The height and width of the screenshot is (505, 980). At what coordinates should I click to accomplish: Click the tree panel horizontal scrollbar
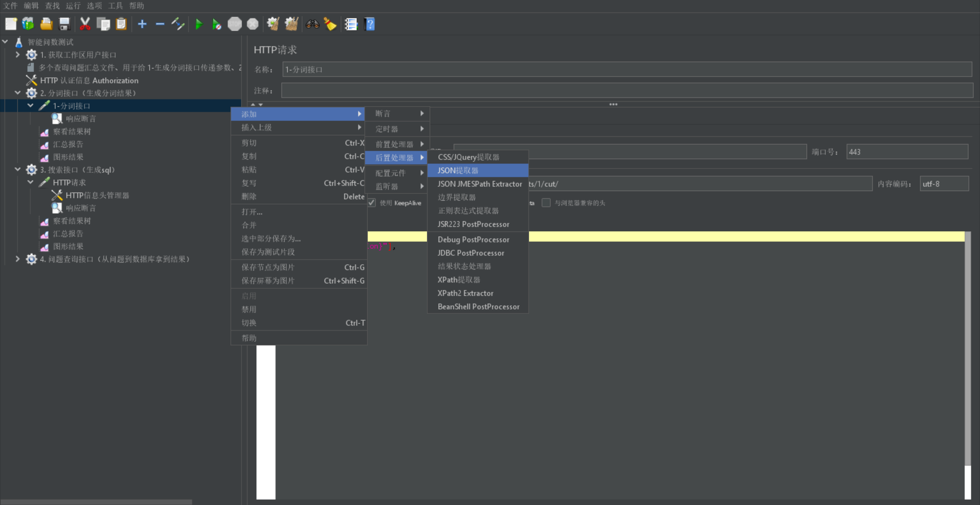pyautogui.click(x=96, y=502)
